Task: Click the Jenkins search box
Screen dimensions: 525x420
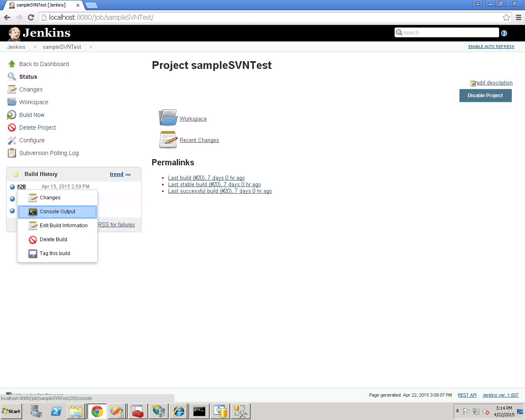Action: (447, 33)
